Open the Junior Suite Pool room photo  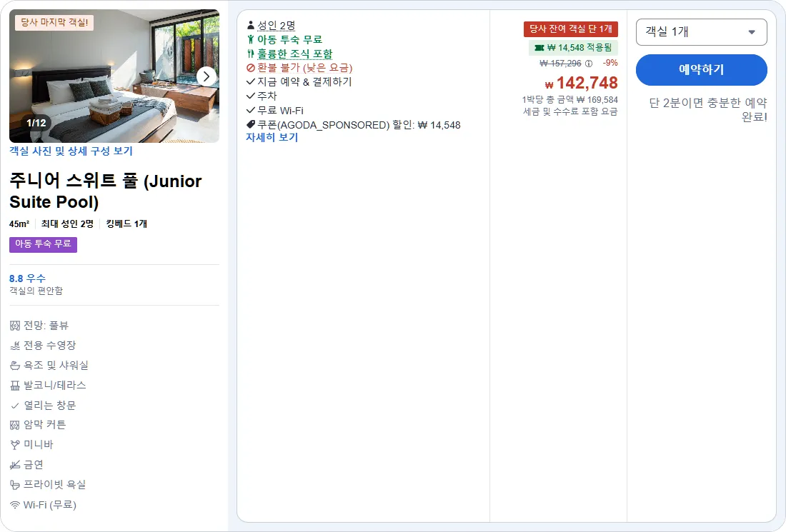114,76
